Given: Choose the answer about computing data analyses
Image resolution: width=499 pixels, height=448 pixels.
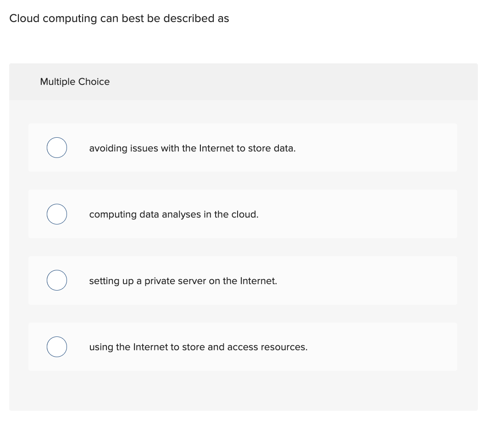Looking at the screenshot, I should pos(173,214).
